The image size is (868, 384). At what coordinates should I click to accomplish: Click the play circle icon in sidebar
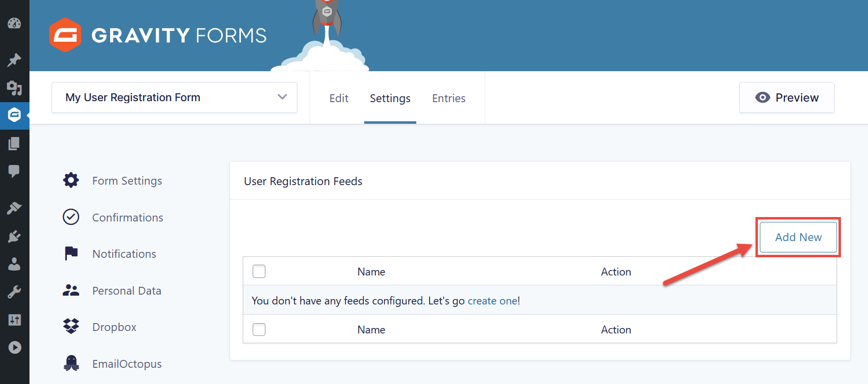click(15, 348)
